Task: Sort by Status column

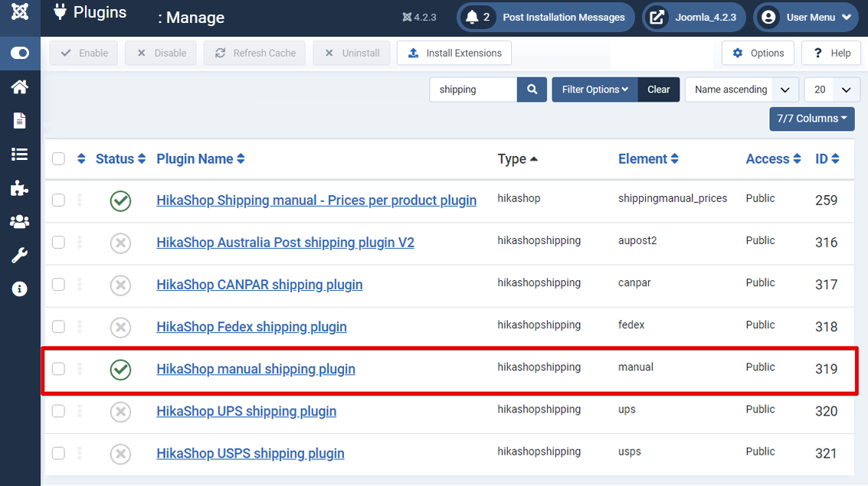Action: (x=120, y=158)
